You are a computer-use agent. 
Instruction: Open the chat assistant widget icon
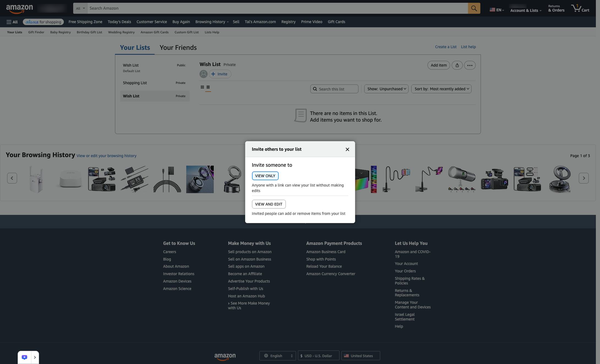tap(24, 357)
